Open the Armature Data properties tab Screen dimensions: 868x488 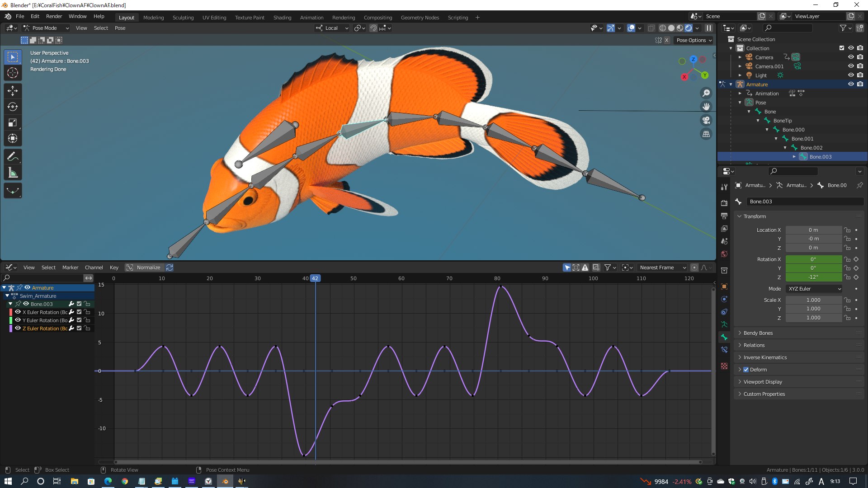pyautogui.click(x=724, y=324)
